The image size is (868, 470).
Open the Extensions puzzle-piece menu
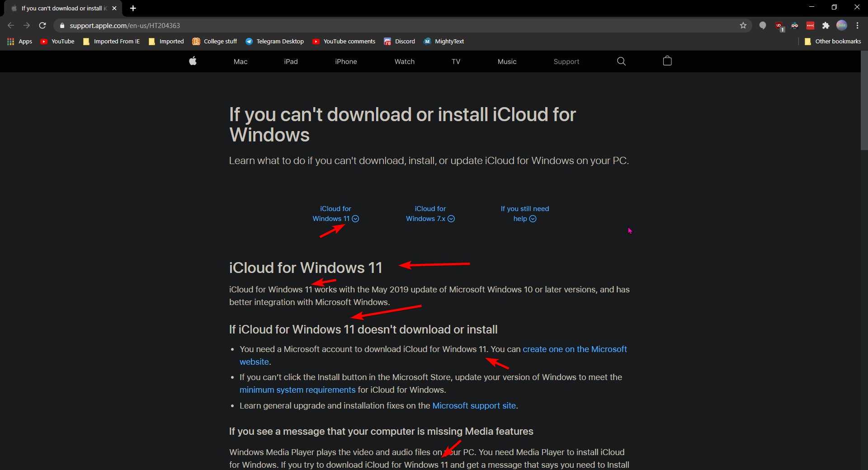[826, 26]
